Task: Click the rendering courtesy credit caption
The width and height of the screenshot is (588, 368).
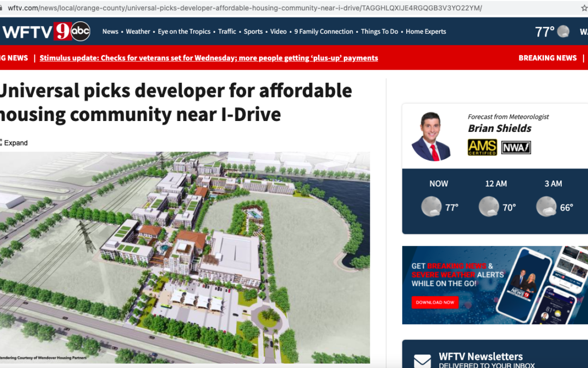Action: pyautogui.click(x=44, y=358)
